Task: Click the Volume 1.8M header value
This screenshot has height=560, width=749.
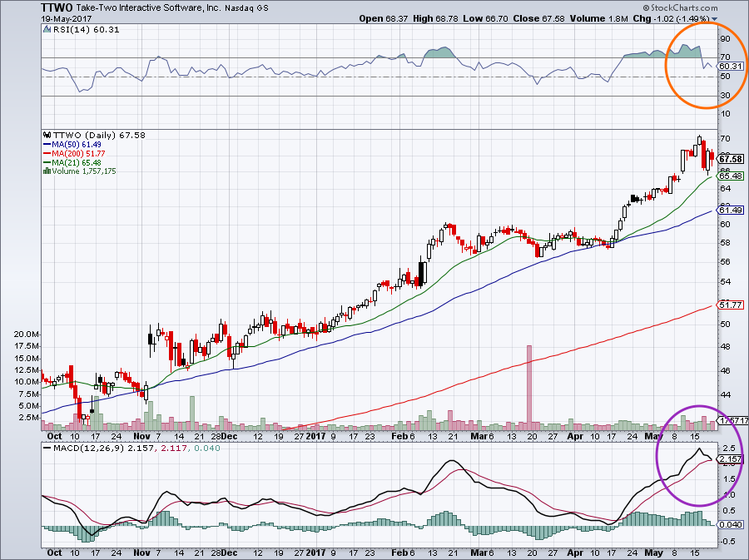Action: (x=598, y=18)
